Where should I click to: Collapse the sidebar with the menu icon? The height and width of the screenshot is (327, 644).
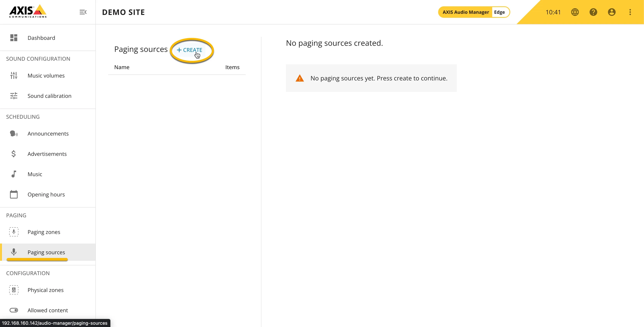[83, 12]
